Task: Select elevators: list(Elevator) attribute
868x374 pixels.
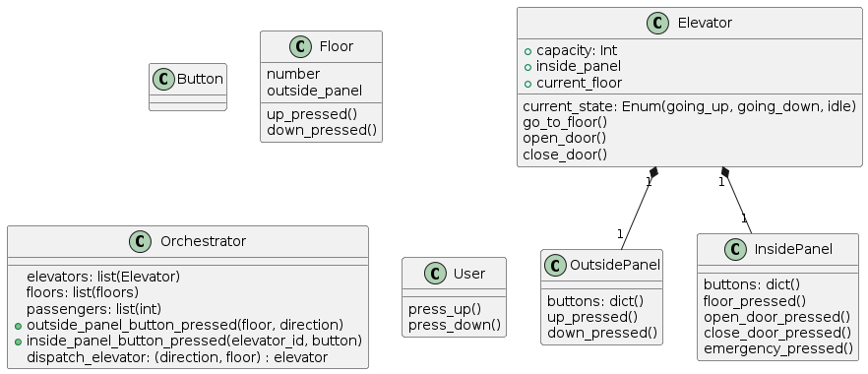Action: [103, 277]
